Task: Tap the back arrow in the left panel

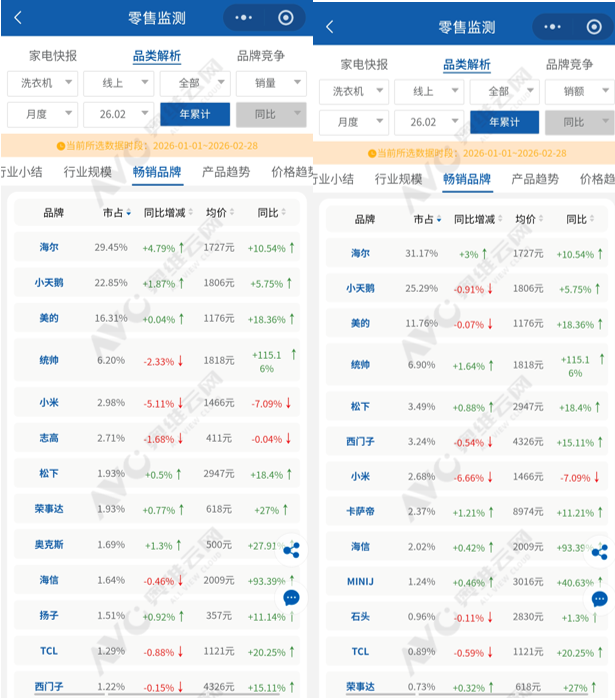Action: [17, 18]
